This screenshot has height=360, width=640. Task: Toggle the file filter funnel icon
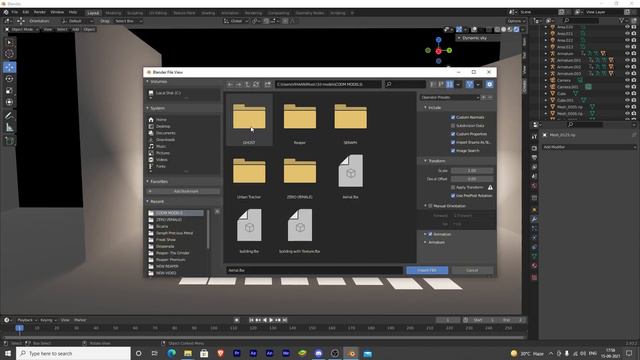pos(469,84)
